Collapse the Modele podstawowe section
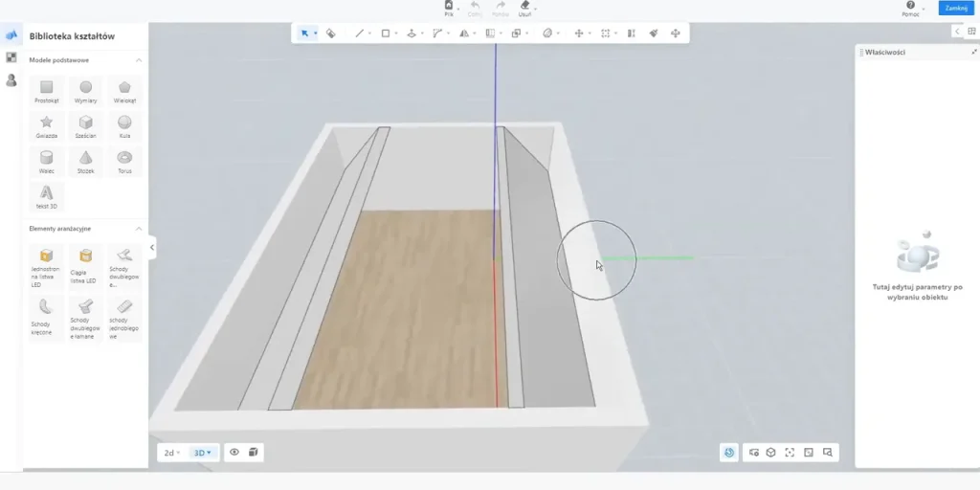 click(x=139, y=60)
